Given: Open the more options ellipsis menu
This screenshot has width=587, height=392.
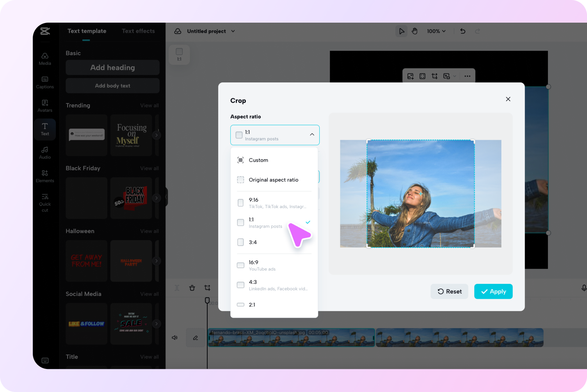Looking at the screenshot, I should pyautogui.click(x=467, y=76).
